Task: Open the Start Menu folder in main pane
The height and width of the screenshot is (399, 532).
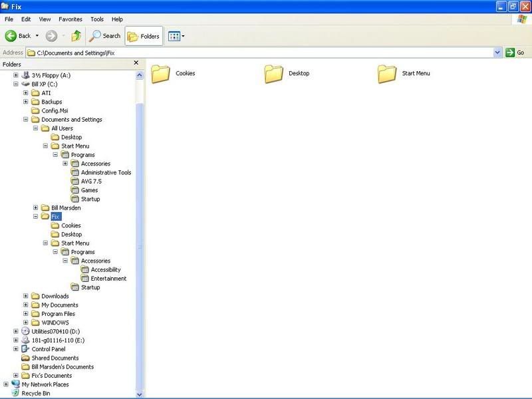Action: click(x=387, y=74)
